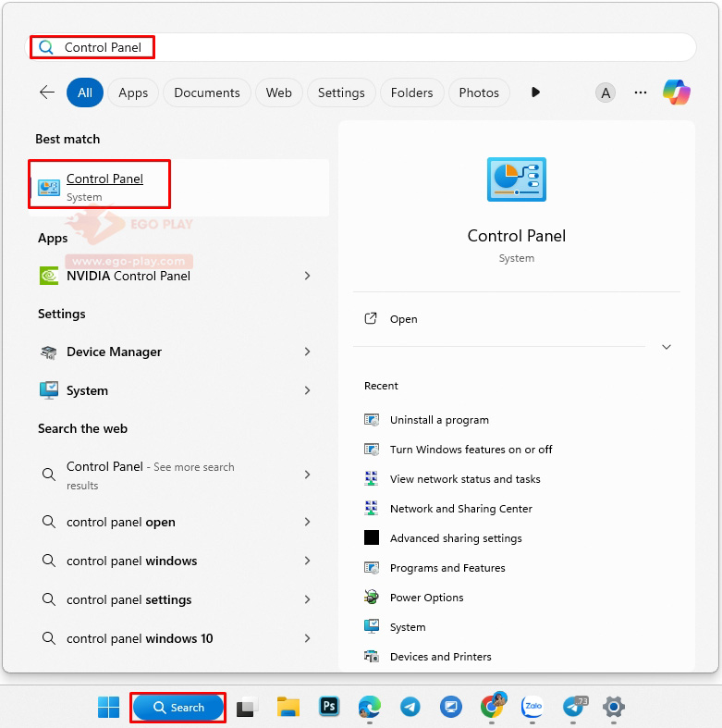Open Programs and Features recent item
Screen dimensions: 722x728
[x=447, y=568]
